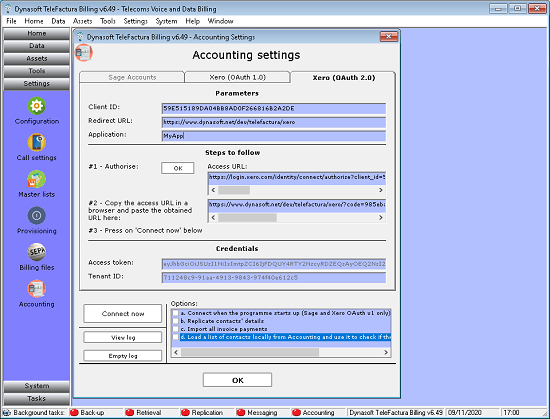Click Accounting settings dialog header icon

pyautogui.click(x=84, y=53)
